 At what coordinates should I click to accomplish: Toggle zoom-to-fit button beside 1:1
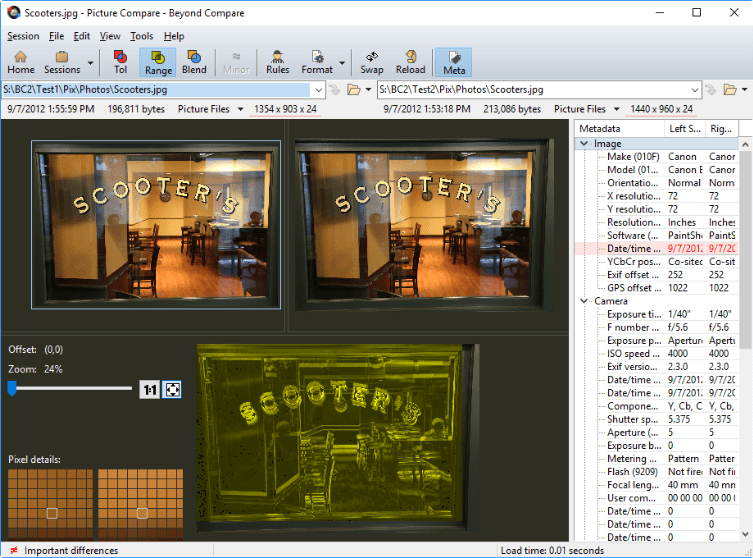point(172,390)
